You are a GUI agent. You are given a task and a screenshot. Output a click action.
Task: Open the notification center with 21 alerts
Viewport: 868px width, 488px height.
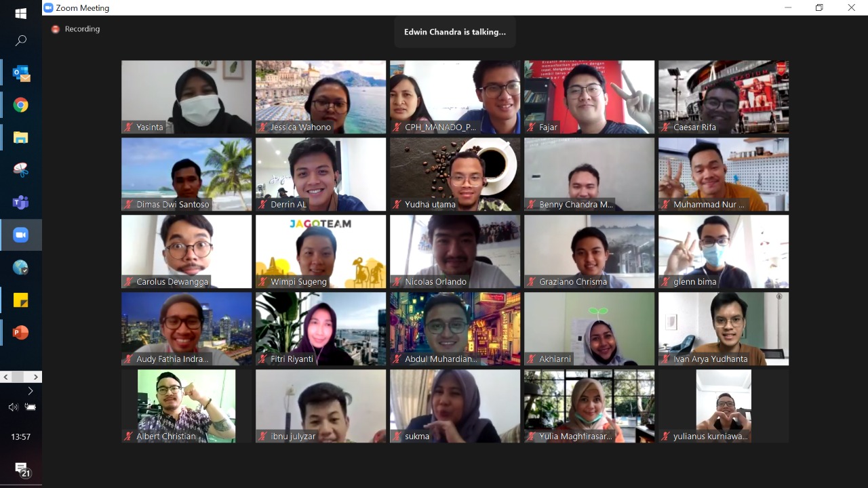21,469
